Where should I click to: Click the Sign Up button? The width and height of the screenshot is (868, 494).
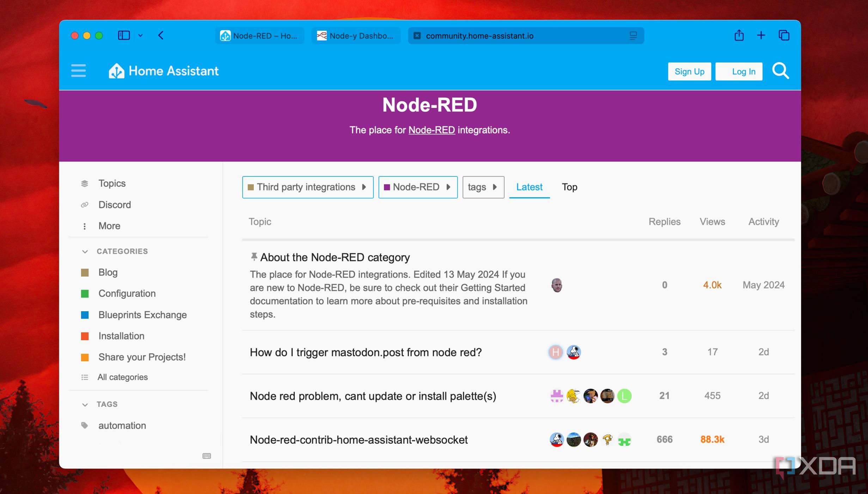(689, 72)
